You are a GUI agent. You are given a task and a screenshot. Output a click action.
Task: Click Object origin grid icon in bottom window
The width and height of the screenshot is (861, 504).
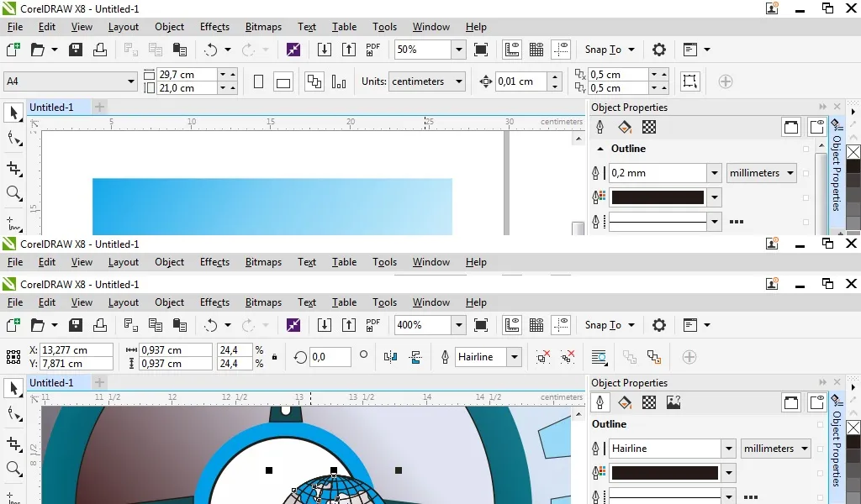coord(13,357)
